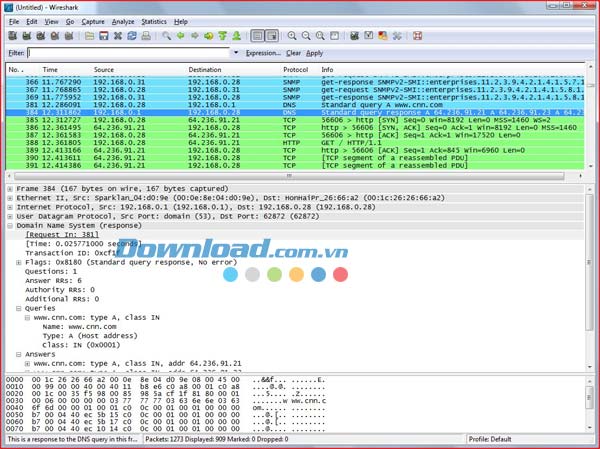Viewport: 600px width, 449px height.
Task: Expand User Datagram Protocol node
Action: (10, 217)
